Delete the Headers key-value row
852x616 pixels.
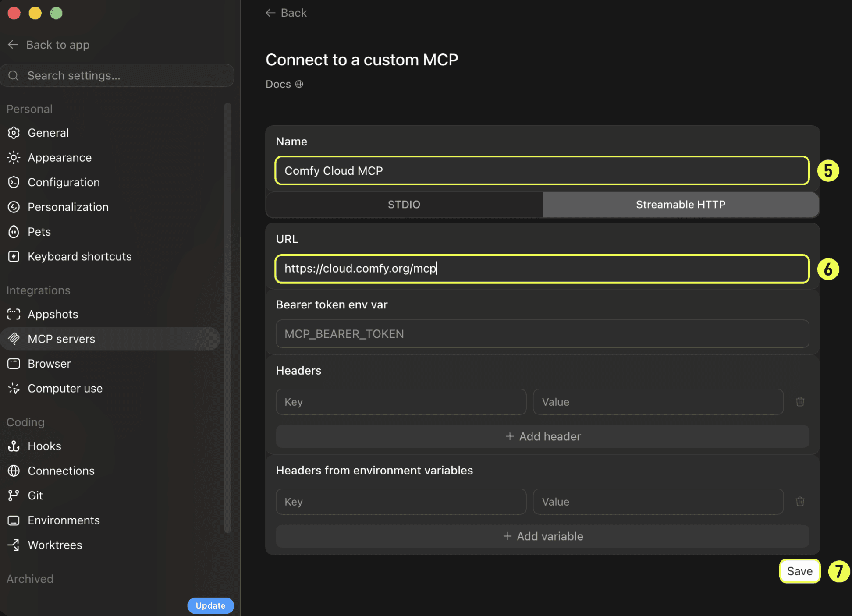tap(800, 402)
